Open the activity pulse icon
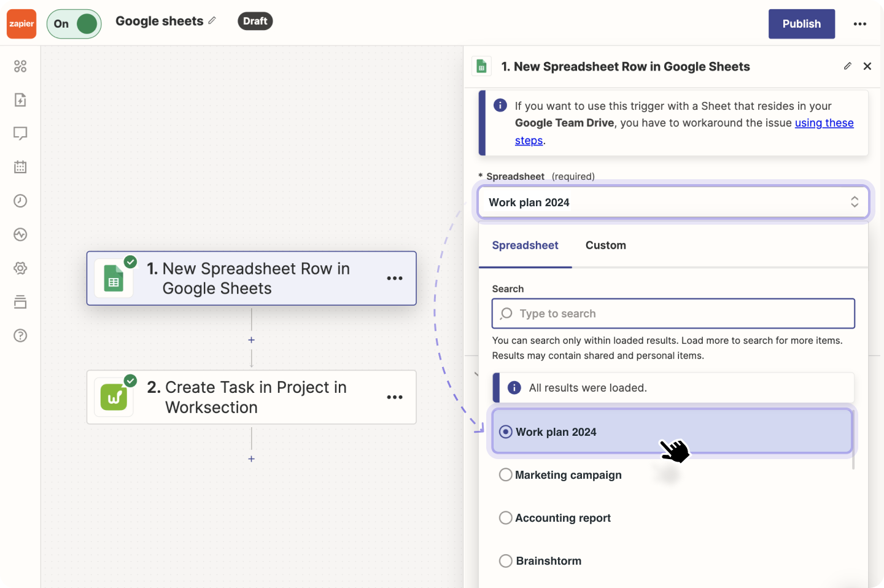Viewport: 884px width, 588px height. (20, 234)
